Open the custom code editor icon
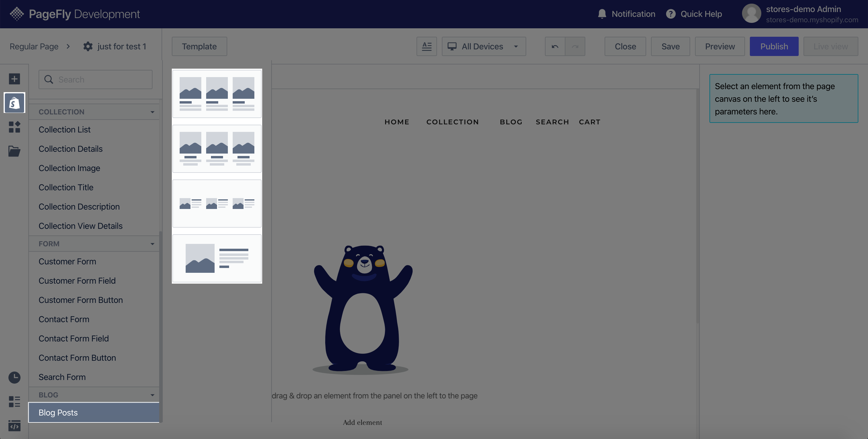The width and height of the screenshot is (868, 439). (14, 425)
